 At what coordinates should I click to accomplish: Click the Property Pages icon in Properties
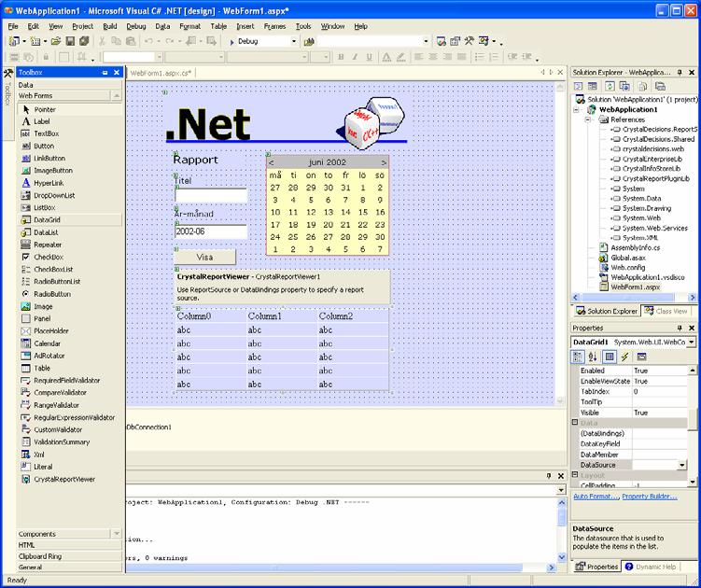point(641,357)
